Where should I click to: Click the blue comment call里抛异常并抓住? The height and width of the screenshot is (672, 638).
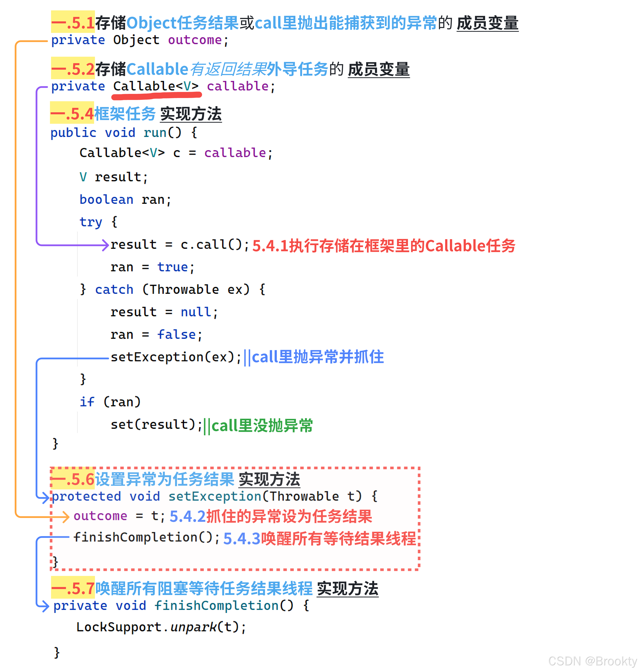pos(317,357)
